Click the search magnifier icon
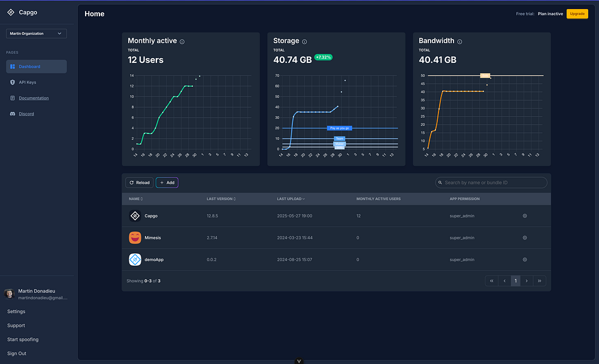599x364 pixels. pos(440,183)
